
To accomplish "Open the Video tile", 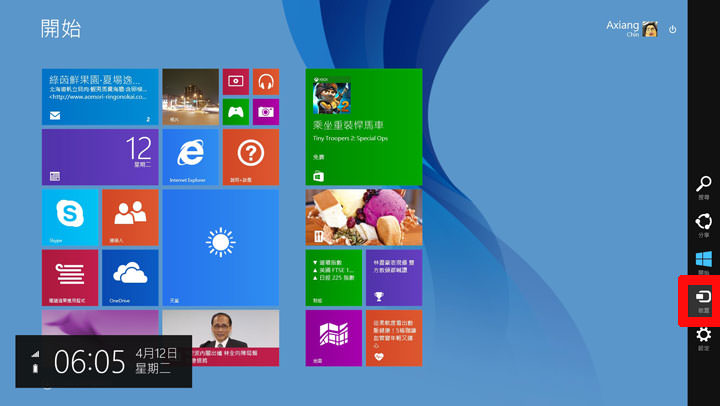I will 236,82.
